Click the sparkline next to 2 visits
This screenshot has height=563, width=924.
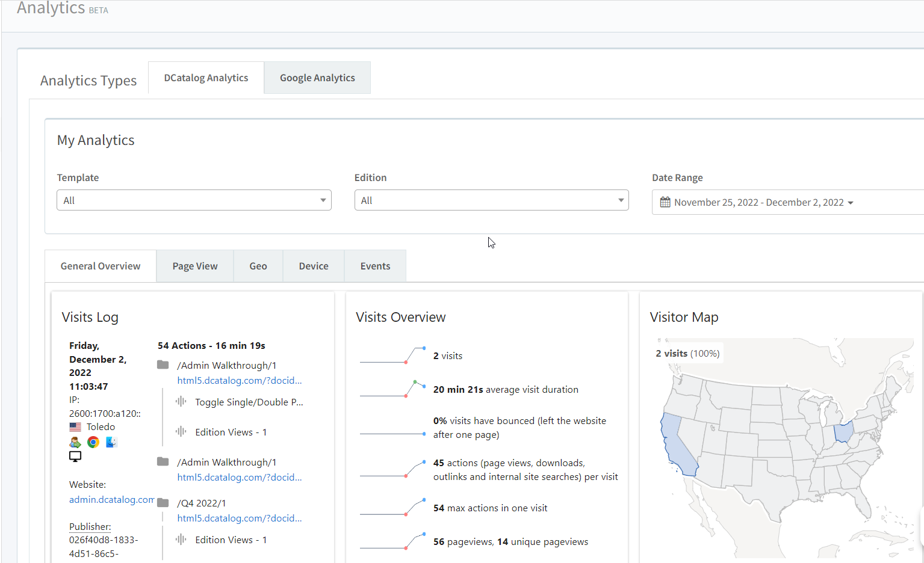click(x=392, y=355)
